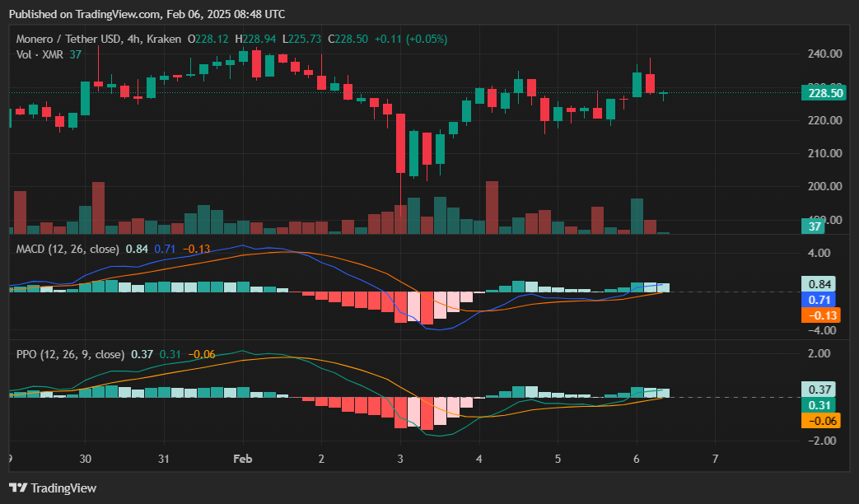Click the 240.00 label on the price scale
The height and width of the screenshot is (504, 859).
tap(824, 54)
